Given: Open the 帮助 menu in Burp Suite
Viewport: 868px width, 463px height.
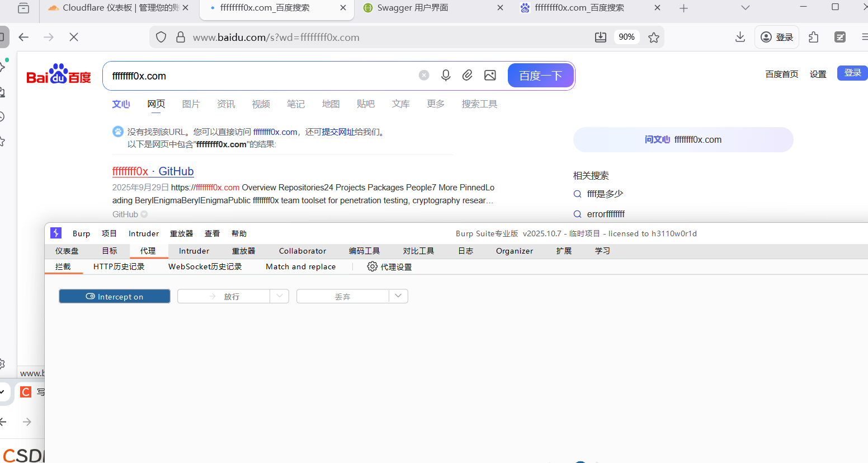Looking at the screenshot, I should (239, 233).
